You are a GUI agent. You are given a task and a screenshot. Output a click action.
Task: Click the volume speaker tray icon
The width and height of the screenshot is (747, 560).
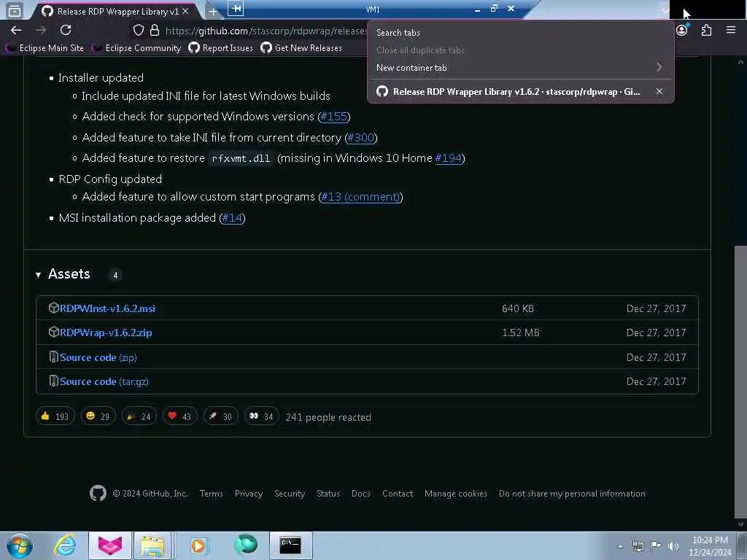pyautogui.click(x=673, y=546)
